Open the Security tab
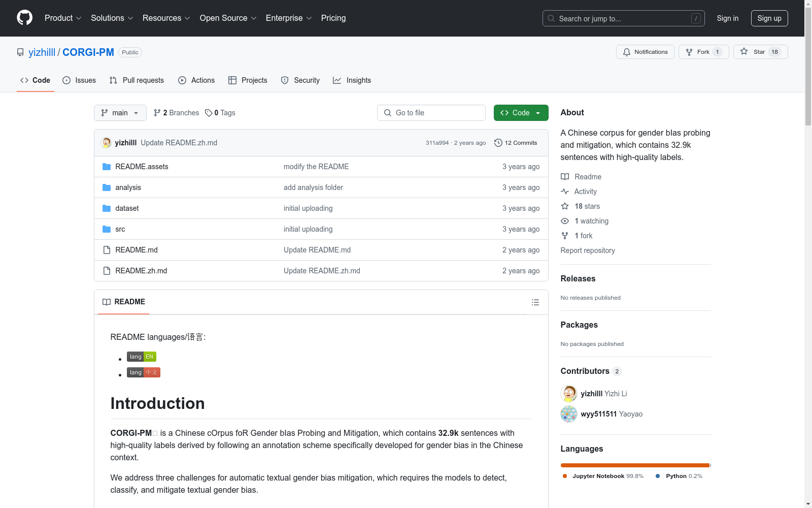The image size is (812, 508). coord(300,80)
